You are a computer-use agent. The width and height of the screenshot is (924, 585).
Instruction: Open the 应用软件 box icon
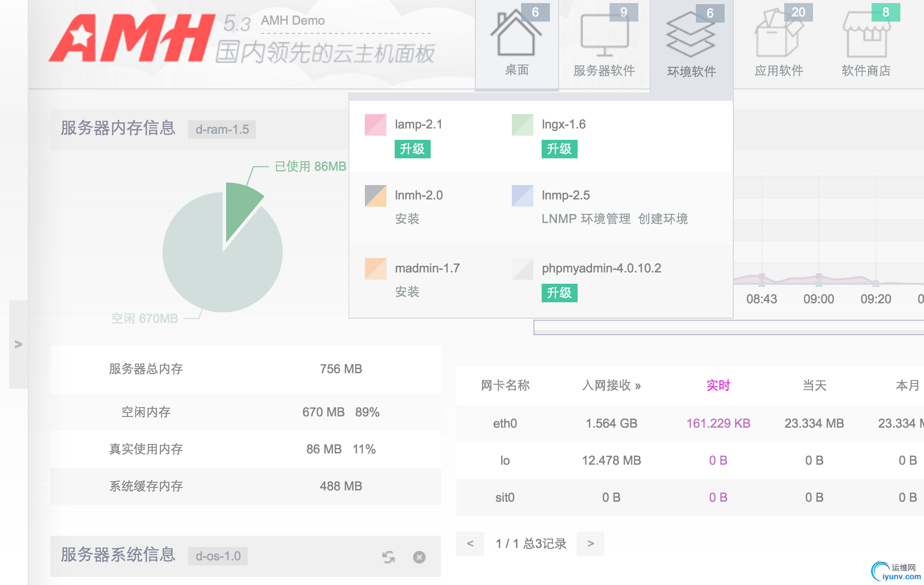click(x=779, y=34)
